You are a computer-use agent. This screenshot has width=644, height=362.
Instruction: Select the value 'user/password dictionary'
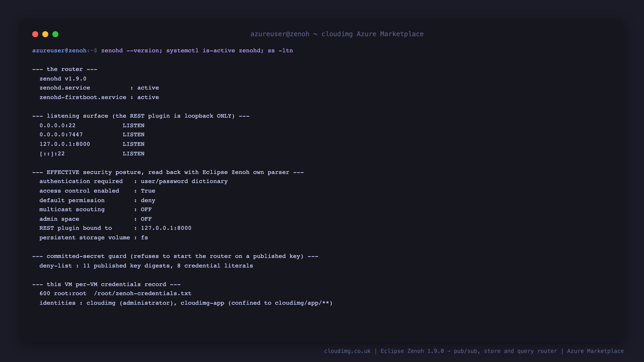tap(184, 181)
